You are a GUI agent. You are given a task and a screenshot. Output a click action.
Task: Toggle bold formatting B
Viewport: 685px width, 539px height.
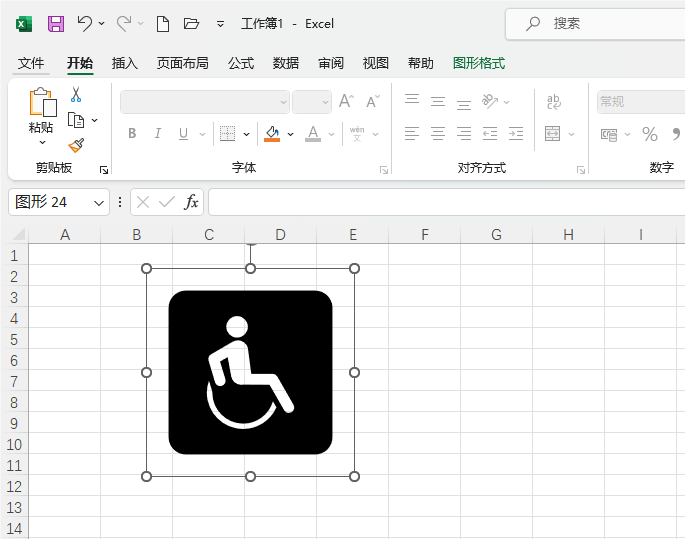click(x=132, y=133)
